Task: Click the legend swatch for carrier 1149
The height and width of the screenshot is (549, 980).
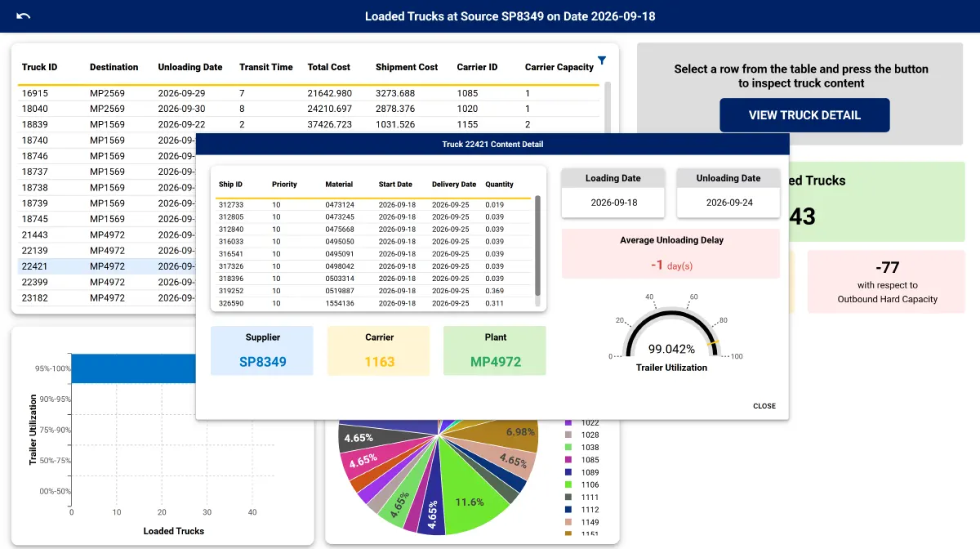Action: click(569, 521)
